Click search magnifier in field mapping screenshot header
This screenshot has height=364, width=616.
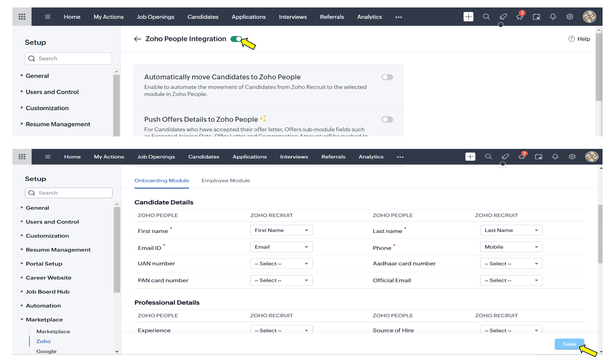pos(488,156)
